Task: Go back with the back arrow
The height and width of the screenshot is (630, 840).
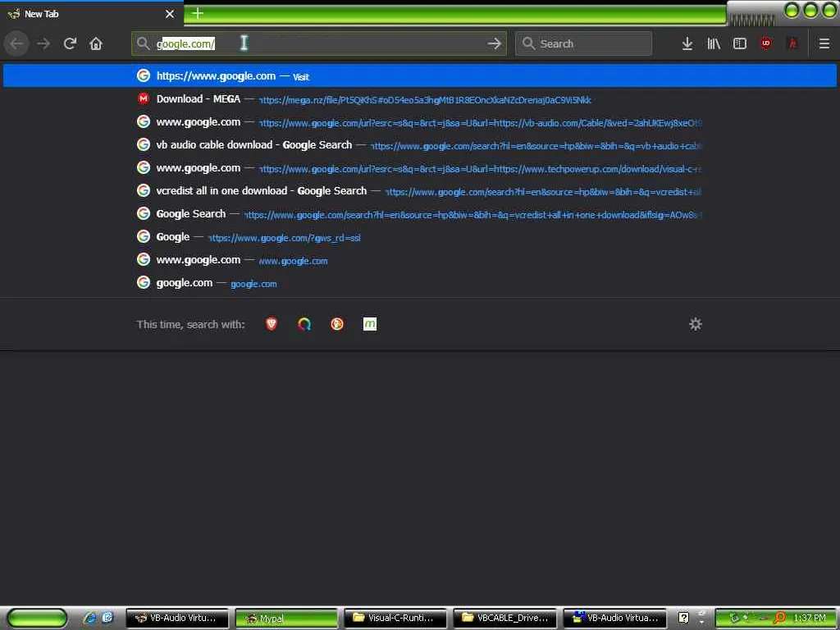Action: pos(17,43)
